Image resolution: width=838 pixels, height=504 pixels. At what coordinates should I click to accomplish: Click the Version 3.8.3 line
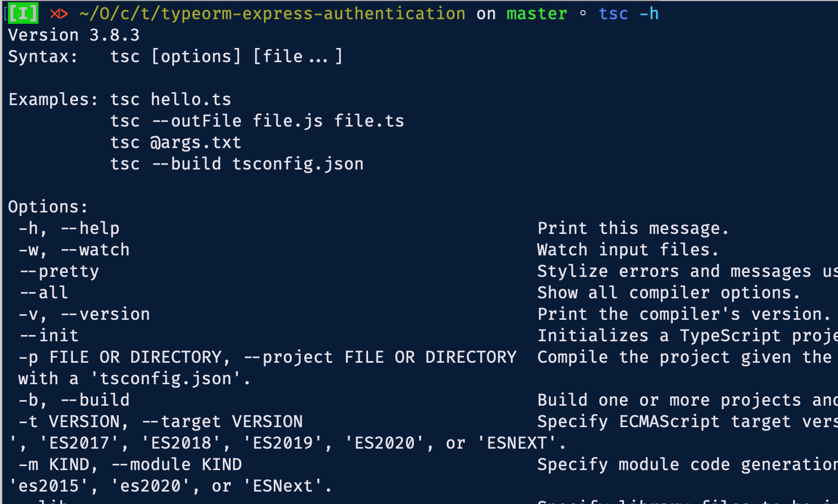(74, 35)
